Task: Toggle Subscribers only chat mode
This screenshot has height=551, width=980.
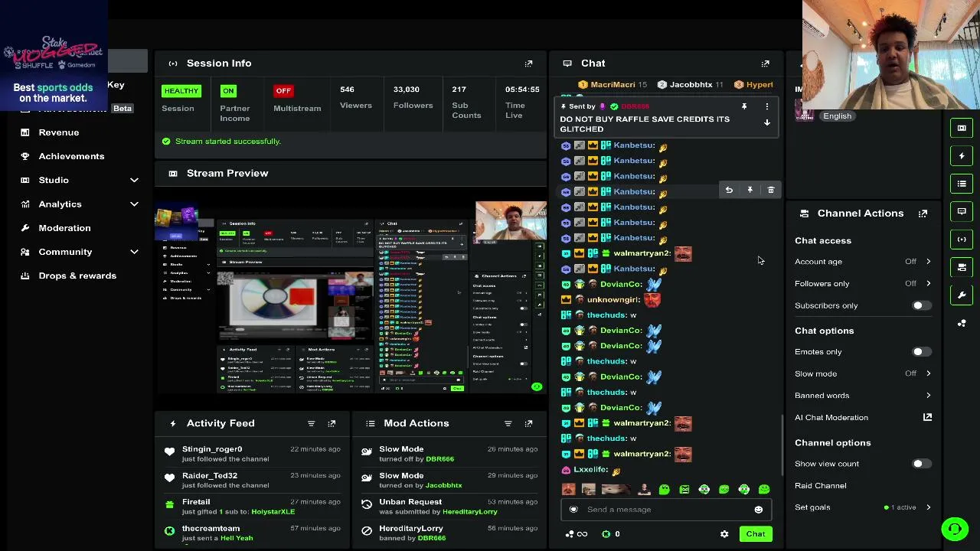Action: pyautogui.click(x=921, y=306)
